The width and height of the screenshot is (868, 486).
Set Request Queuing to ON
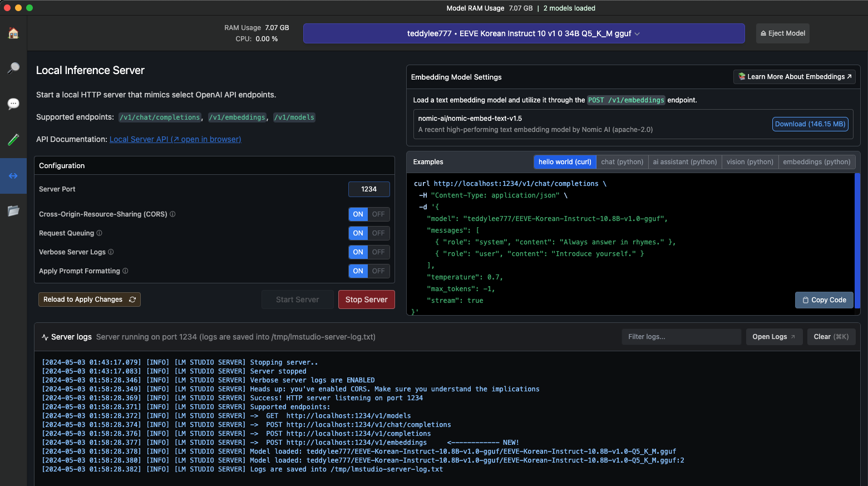[x=358, y=233]
